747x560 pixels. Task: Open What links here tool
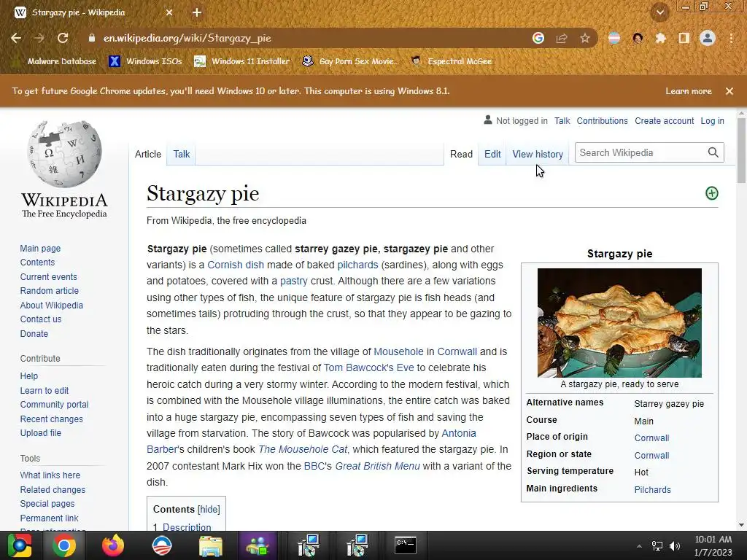(x=50, y=475)
